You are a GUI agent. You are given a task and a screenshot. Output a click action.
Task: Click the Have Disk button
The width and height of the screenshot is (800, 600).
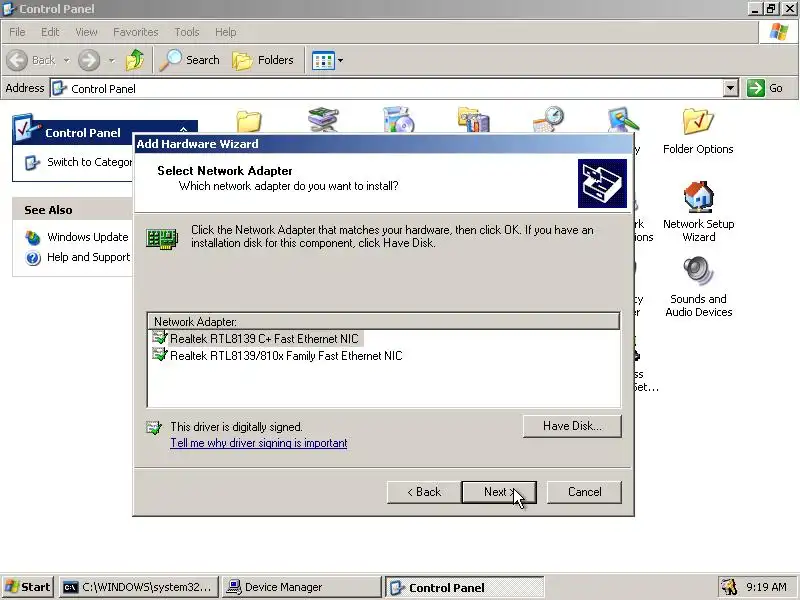[x=572, y=426]
